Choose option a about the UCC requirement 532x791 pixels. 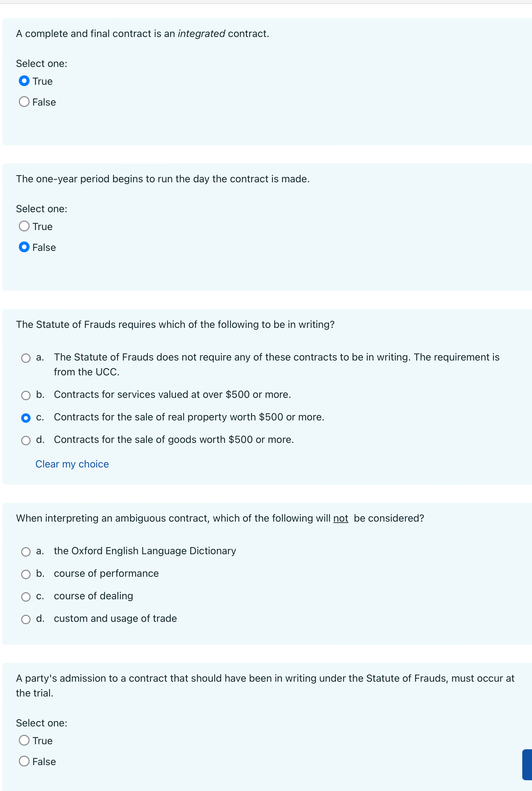[26, 357]
